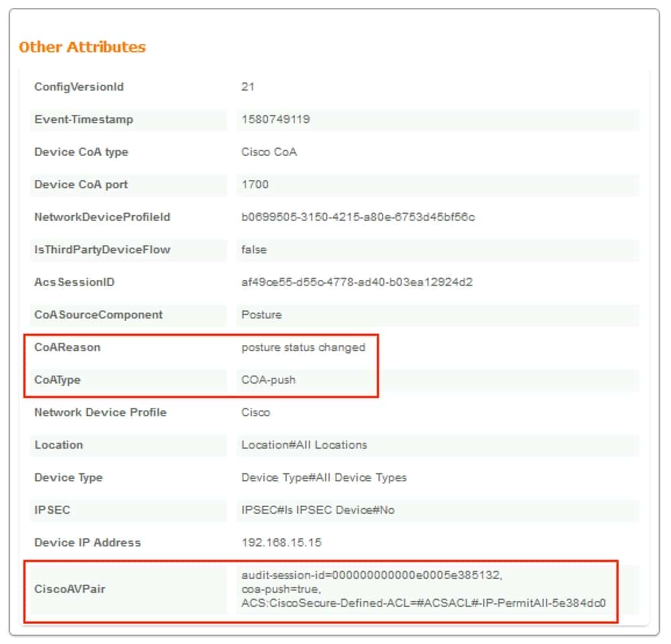
Task: Click the port value 1700
Action: pos(255,185)
